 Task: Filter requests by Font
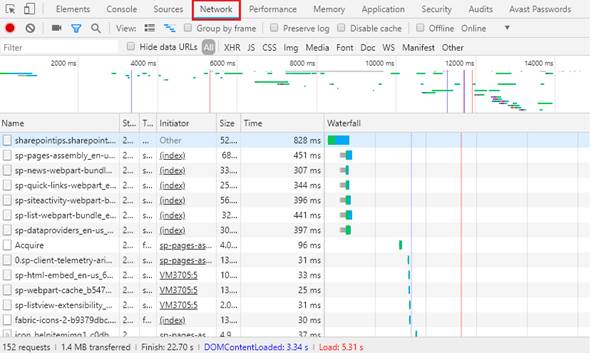pos(345,48)
